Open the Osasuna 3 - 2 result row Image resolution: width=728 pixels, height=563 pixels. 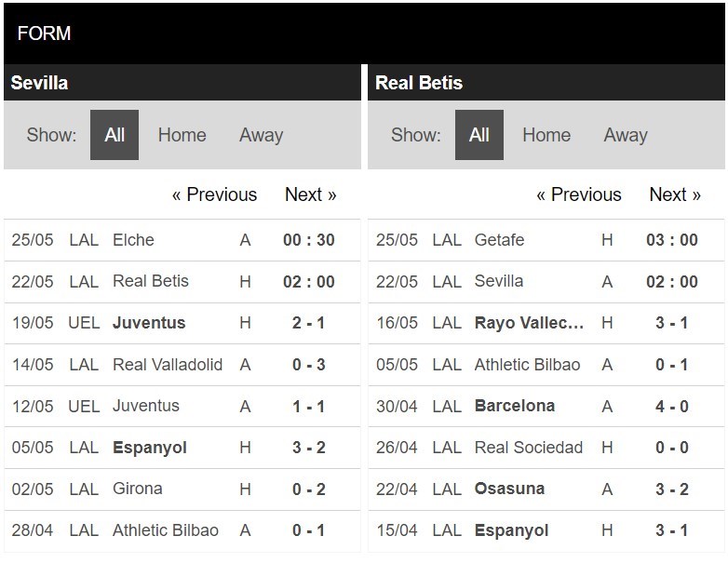[546, 489]
